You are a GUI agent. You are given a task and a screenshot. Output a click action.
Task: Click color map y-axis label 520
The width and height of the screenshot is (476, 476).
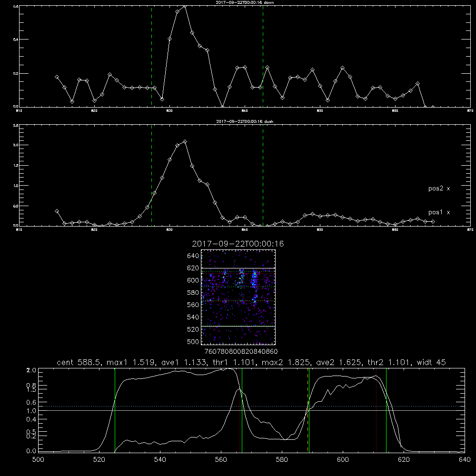pos(193,329)
